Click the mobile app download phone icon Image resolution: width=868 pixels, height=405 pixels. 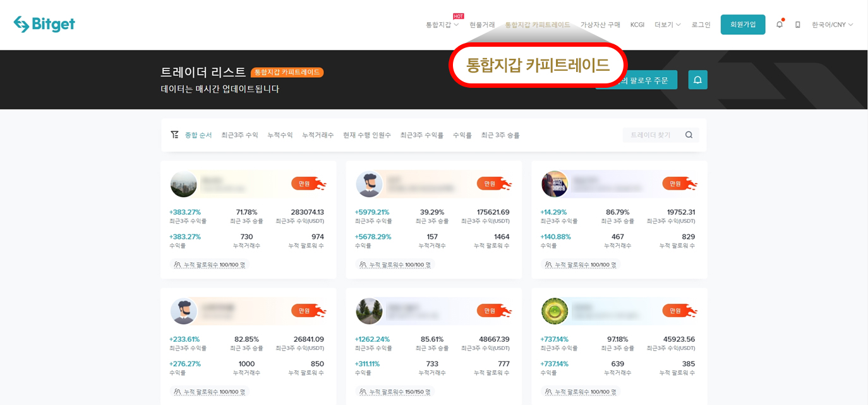(798, 25)
